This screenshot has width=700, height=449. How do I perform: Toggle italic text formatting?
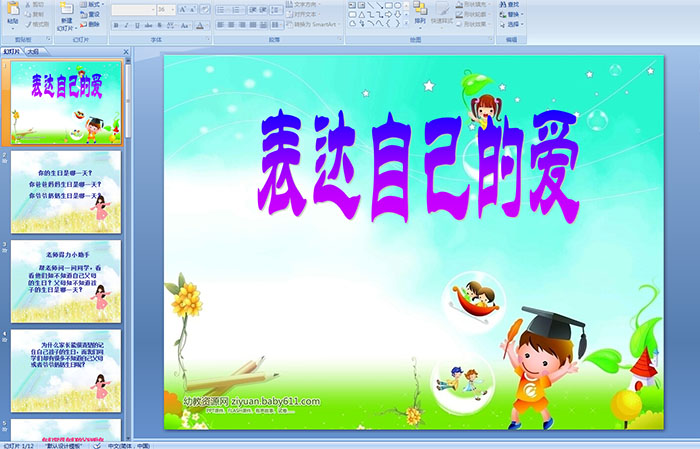coord(127,24)
